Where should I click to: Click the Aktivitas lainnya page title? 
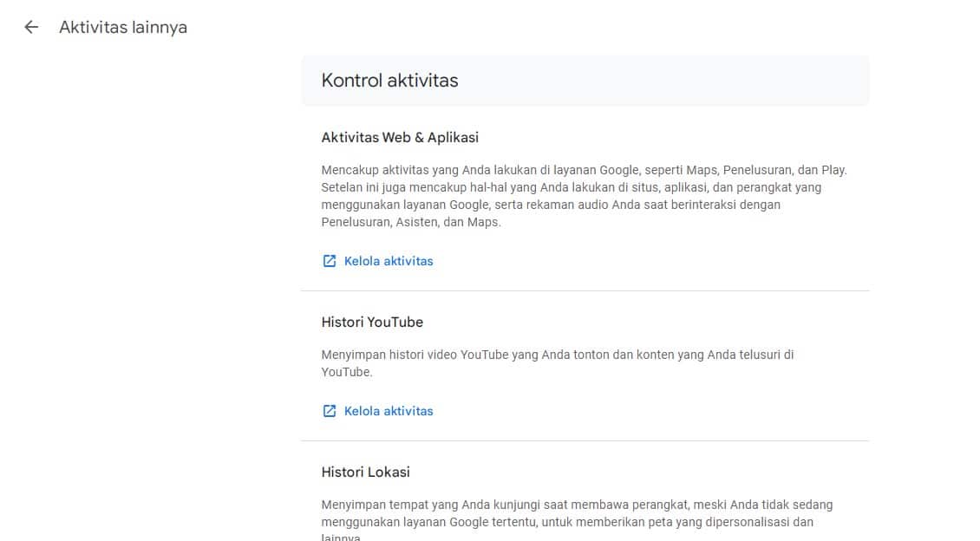pyautogui.click(x=122, y=27)
